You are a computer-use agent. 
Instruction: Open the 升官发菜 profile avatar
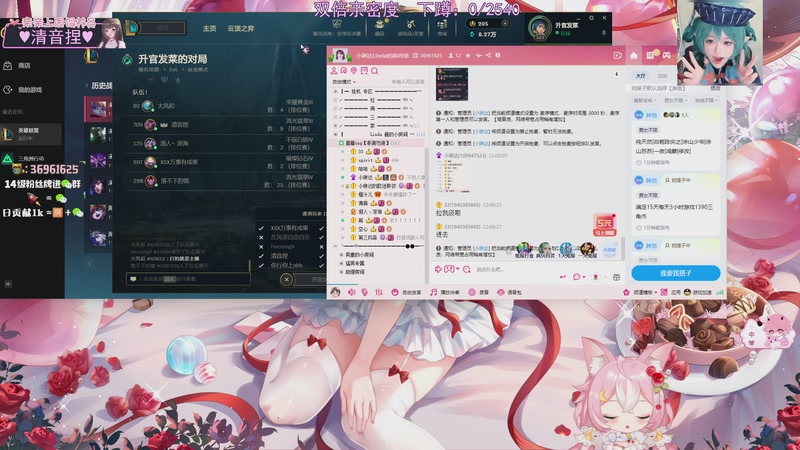click(539, 27)
